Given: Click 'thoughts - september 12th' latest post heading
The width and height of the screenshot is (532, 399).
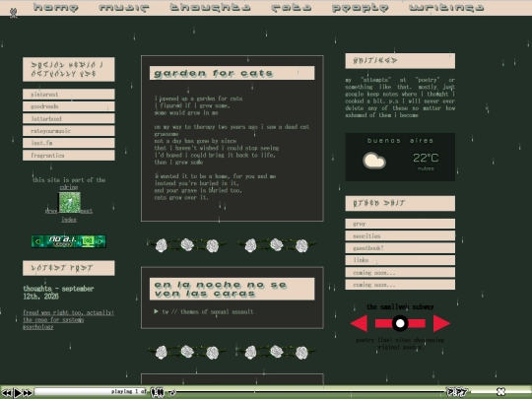Looking at the screenshot, I should point(58,293).
